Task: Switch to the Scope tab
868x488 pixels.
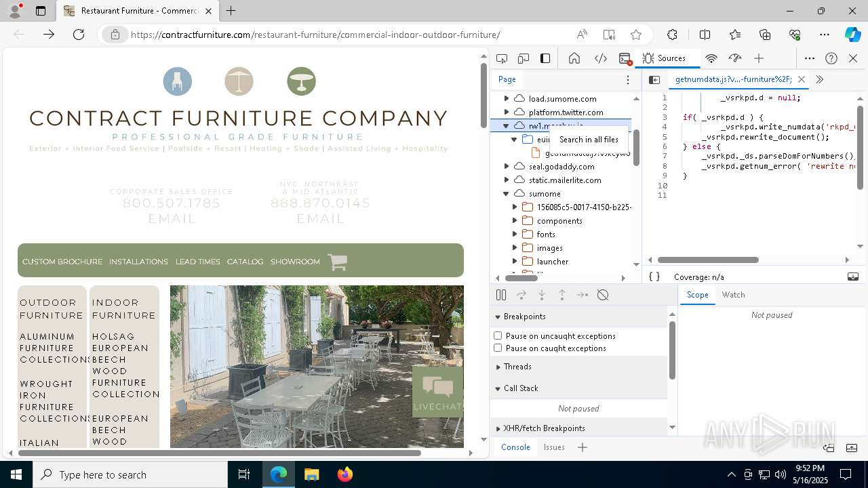Action: [697, 295]
